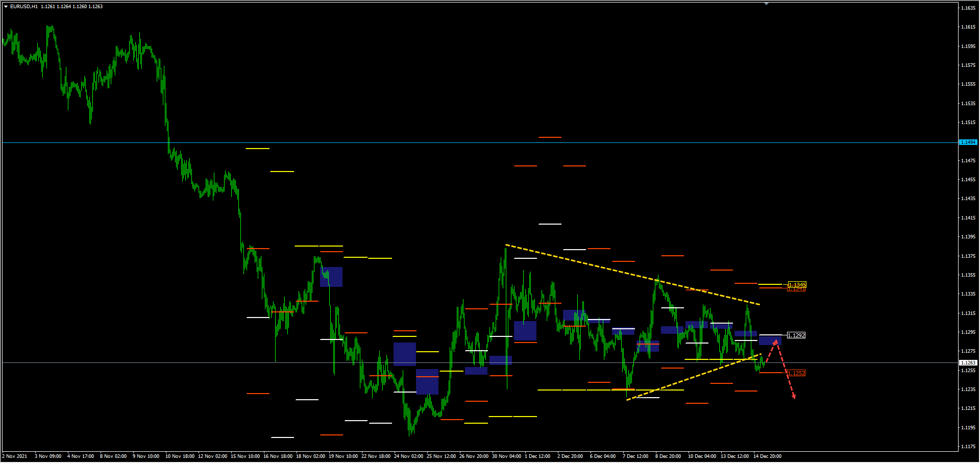
Task: Click the EURUSD,H1 chart title
Action: 24,7
